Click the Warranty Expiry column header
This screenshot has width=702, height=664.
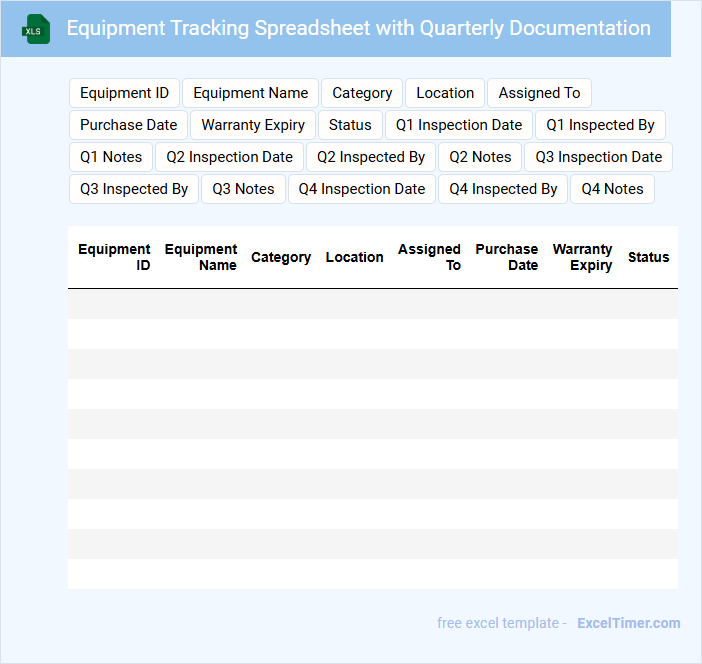582,257
